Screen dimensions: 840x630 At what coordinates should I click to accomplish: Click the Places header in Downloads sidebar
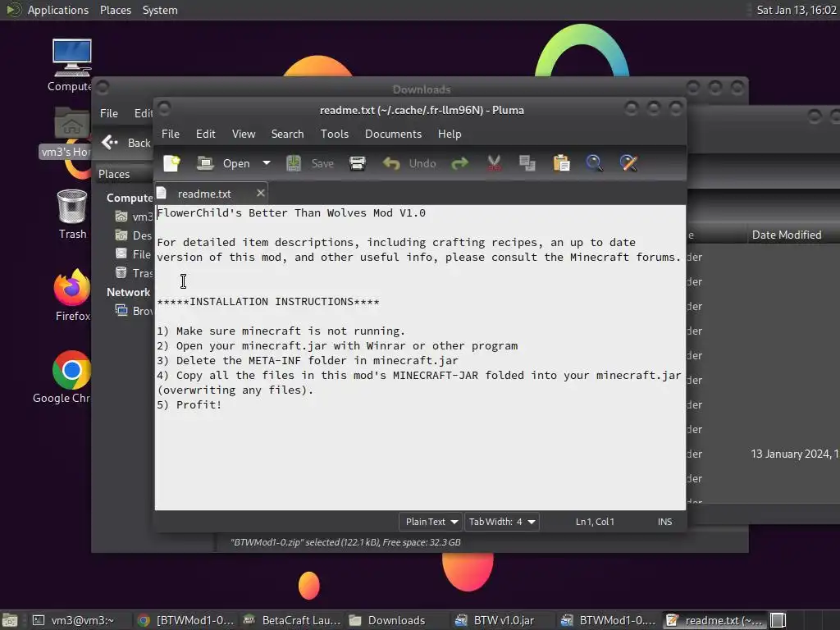(114, 174)
